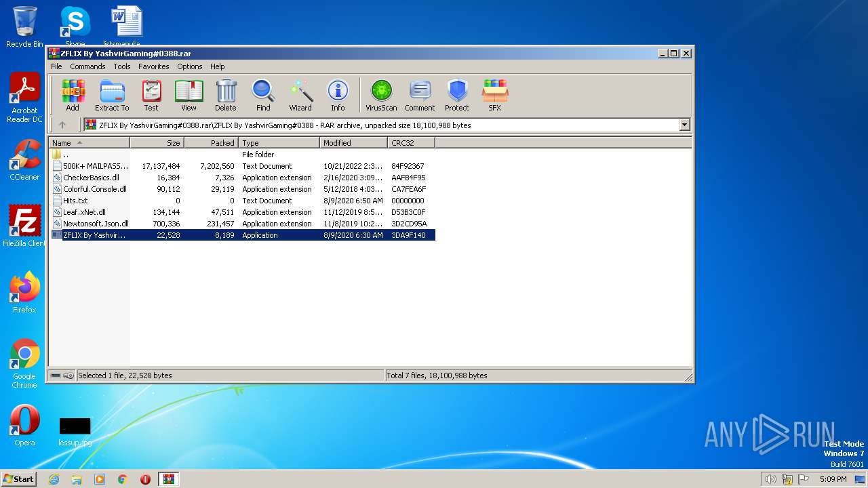Open Windows Explorer from taskbar
This screenshot has width=868, height=488.
click(x=77, y=479)
